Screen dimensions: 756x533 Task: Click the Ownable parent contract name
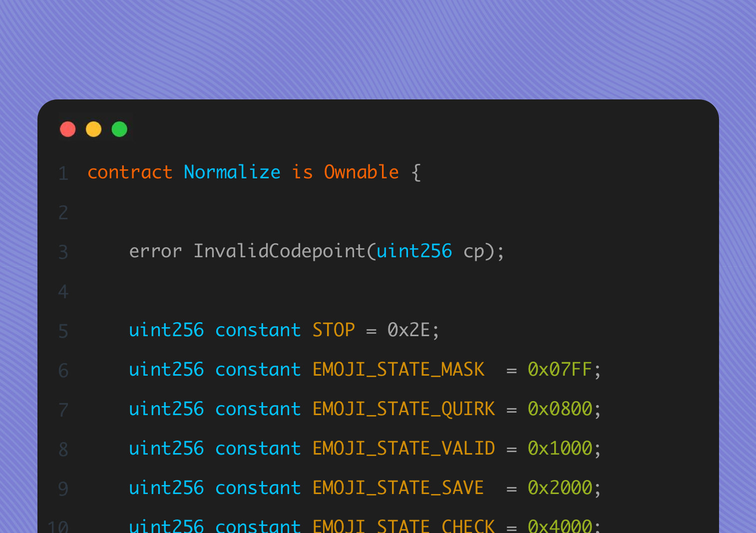(362, 172)
